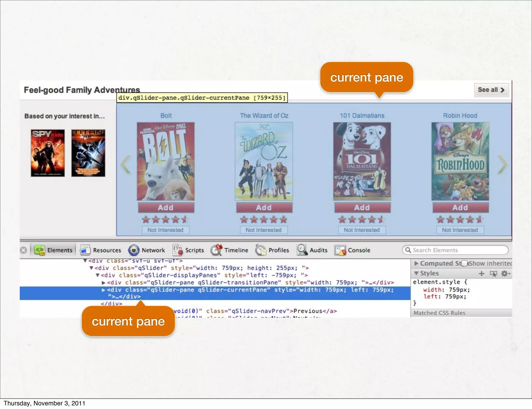Open the Timeline panel icon
The image size is (532, 409).
click(x=216, y=250)
